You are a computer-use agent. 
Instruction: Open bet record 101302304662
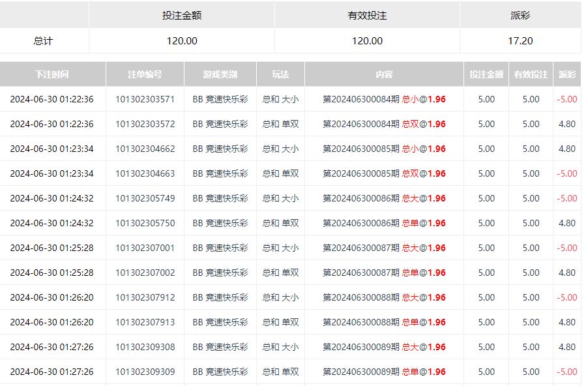tap(145, 149)
